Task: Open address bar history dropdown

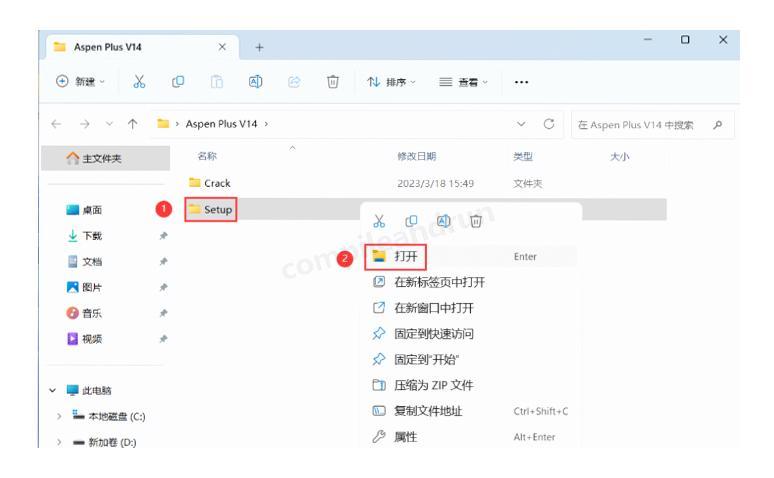Action: coord(521,124)
